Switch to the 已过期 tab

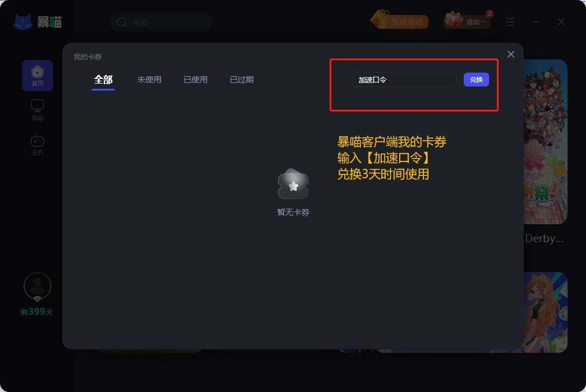pyautogui.click(x=242, y=80)
